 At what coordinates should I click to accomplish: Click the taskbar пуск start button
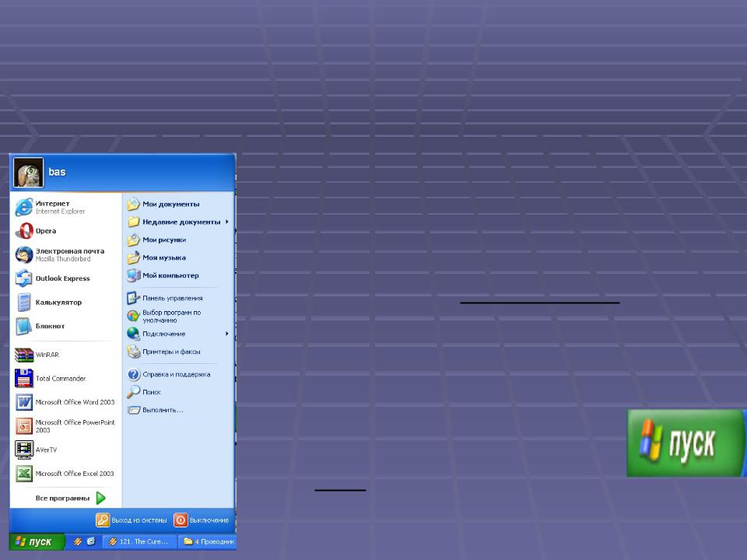pyautogui.click(x=37, y=542)
